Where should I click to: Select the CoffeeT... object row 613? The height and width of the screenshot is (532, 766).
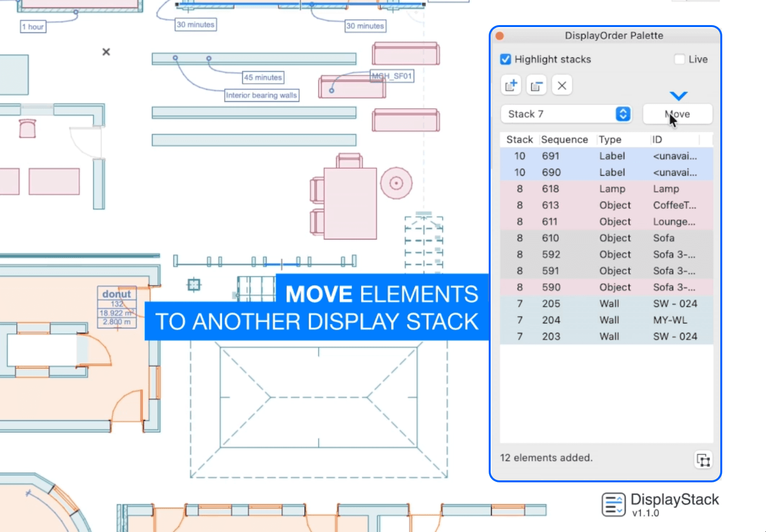coord(607,205)
